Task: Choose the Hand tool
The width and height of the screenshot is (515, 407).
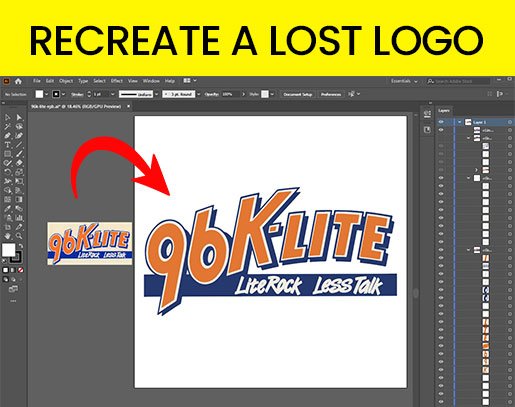Action: [8, 236]
